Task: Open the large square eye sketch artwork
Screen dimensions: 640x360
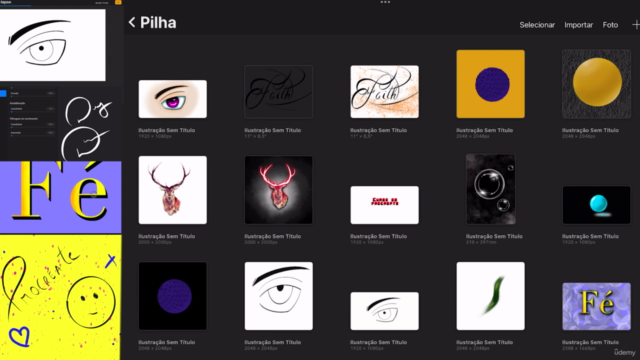Action: point(278,296)
